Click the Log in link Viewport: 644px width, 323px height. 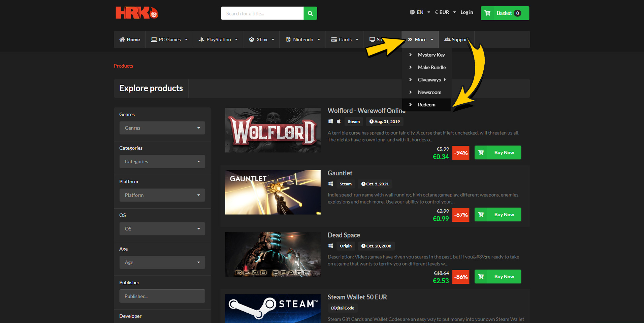click(x=466, y=12)
